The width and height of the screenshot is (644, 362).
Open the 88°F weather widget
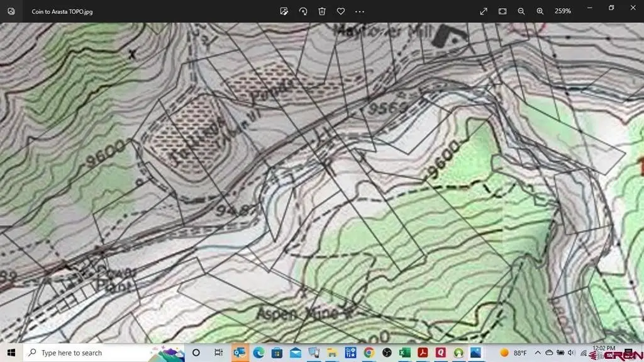(513, 353)
